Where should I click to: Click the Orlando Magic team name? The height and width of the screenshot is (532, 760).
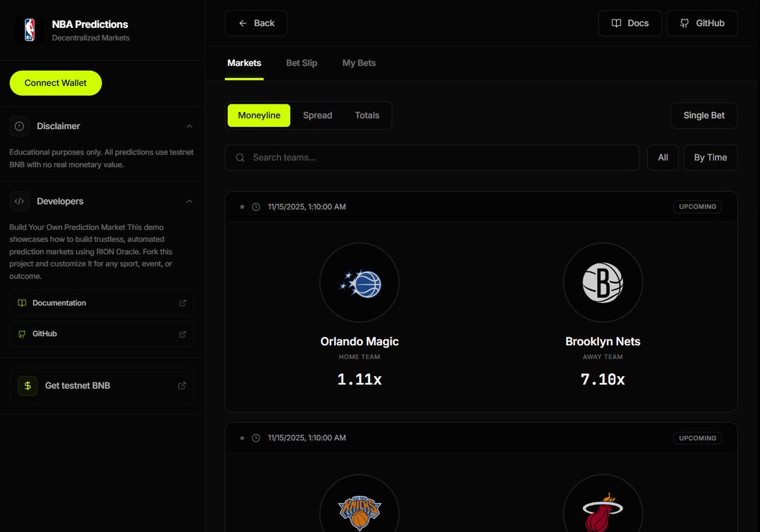point(359,342)
